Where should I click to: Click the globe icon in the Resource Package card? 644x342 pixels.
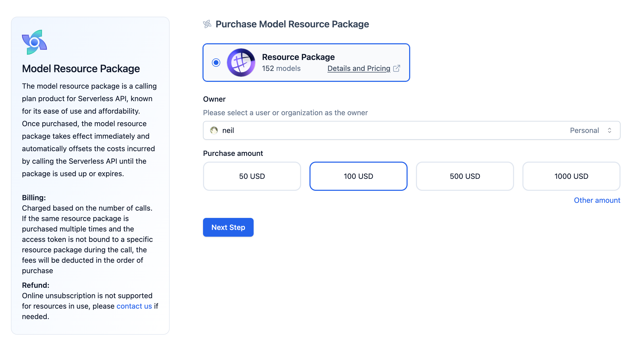click(x=241, y=63)
